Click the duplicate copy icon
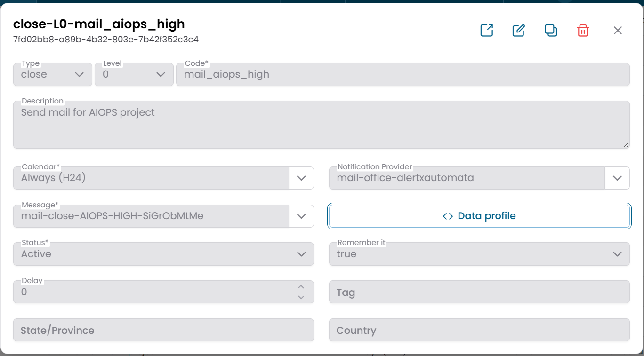Screen dimensions: 644x356 [x=551, y=31]
